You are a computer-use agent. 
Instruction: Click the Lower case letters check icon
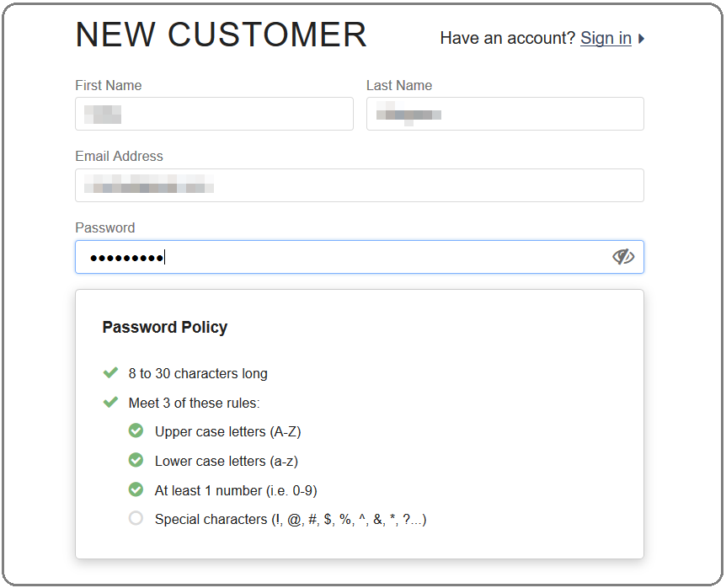pyautogui.click(x=136, y=460)
